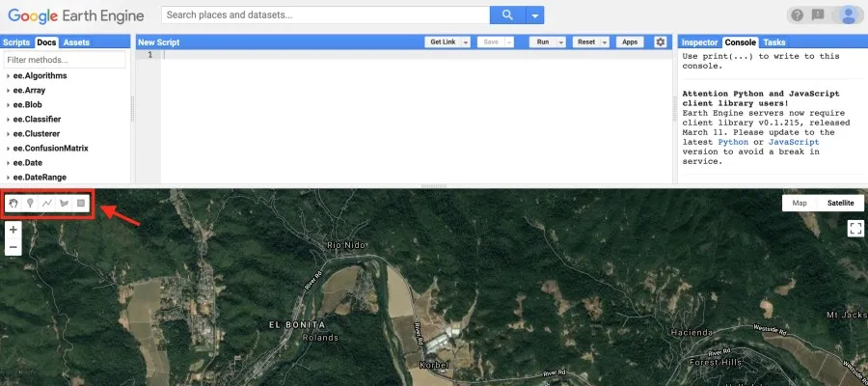Click the Filter methods input field
This screenshot has height=386, width=868.
tap(66, 60)
